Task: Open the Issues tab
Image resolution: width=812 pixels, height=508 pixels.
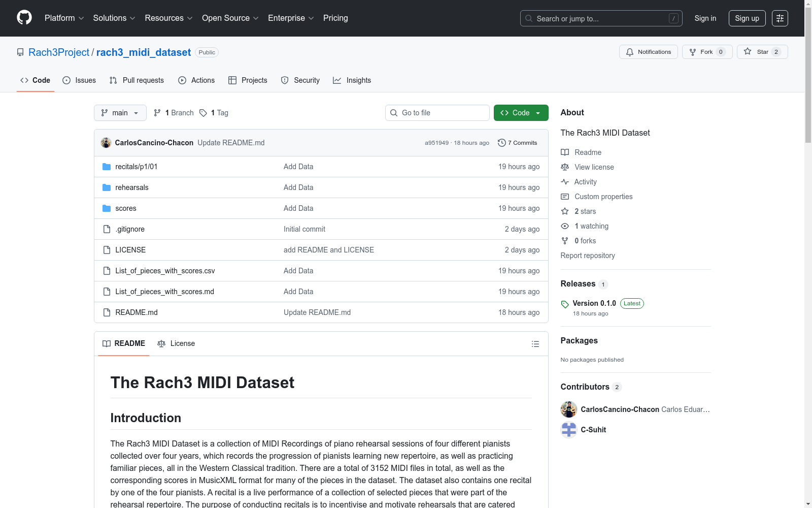Action: point(79,80)
